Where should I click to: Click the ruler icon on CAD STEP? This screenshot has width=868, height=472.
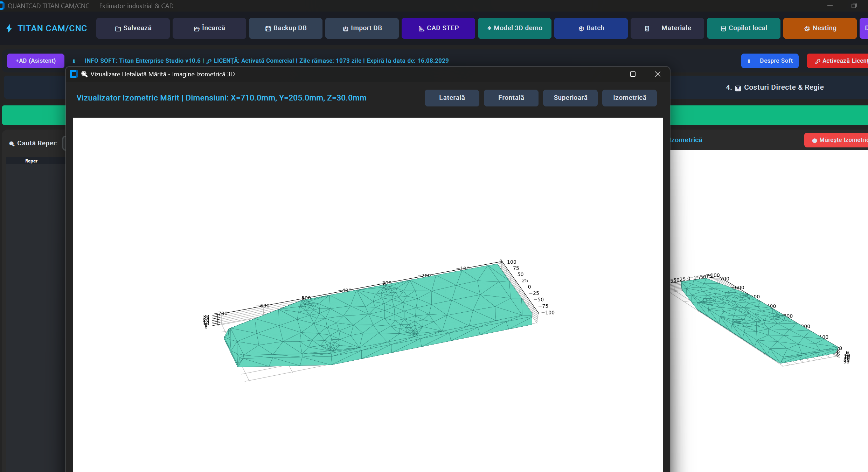point(421,29)
